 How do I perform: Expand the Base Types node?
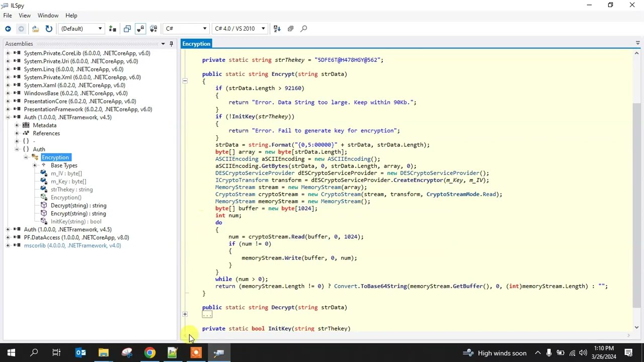[x=35, y=166]
